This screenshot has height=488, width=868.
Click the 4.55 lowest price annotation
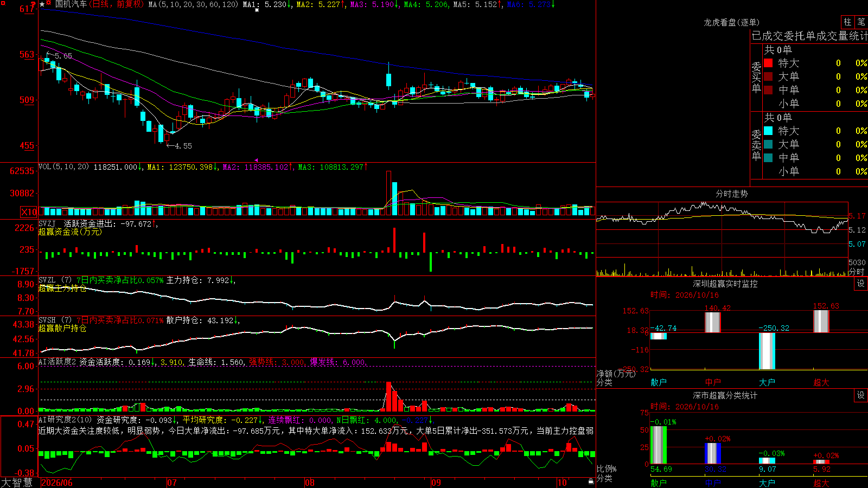[180, 146]
